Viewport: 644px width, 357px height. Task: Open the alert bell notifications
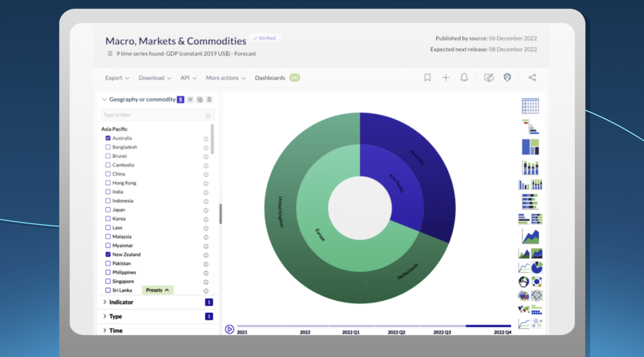coord(464,78)
